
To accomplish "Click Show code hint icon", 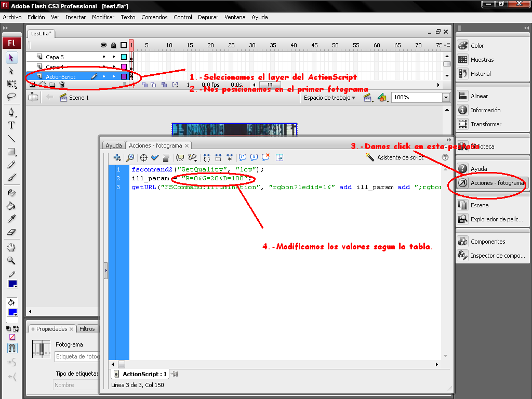I will (180, 157).
